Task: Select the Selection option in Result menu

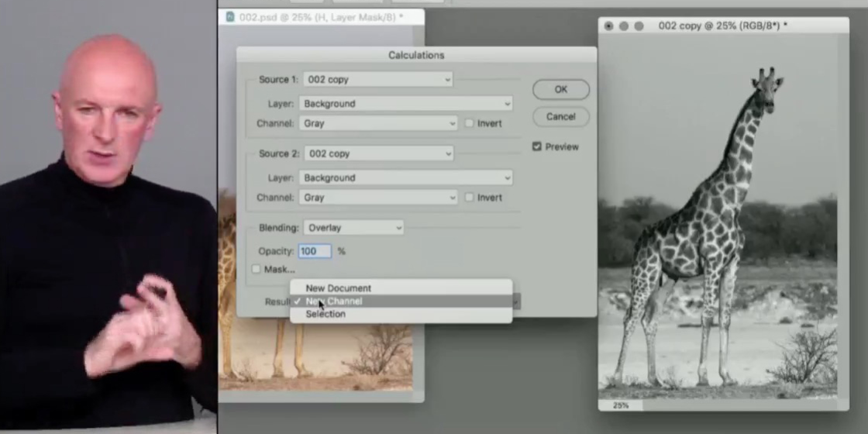Action: point(325,314)
